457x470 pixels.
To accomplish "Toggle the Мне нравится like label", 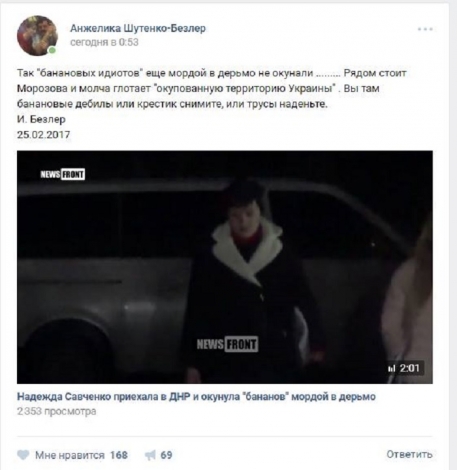I will (x=70, y=455).
